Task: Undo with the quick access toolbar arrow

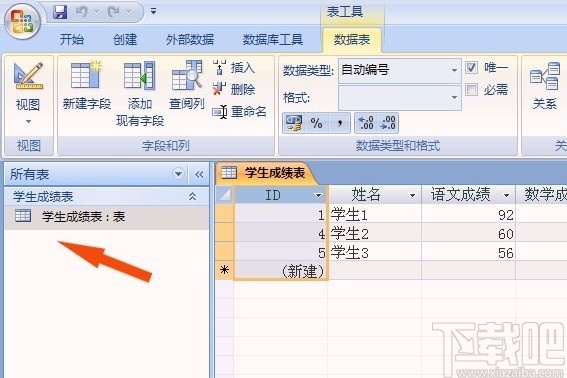Action: pos(82,12)
